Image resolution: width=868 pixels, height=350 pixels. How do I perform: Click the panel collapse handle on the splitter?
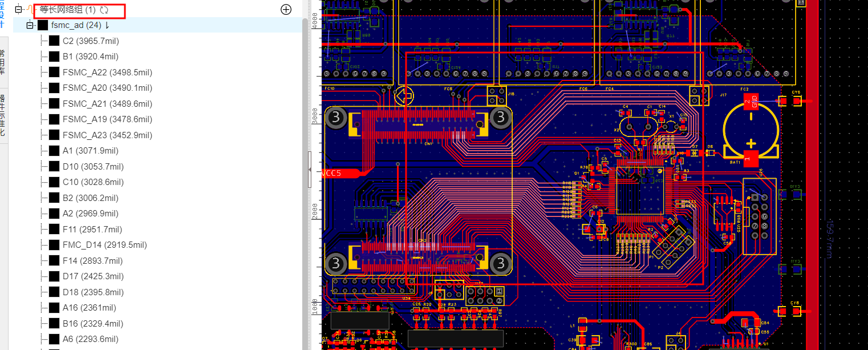[310, 170]
